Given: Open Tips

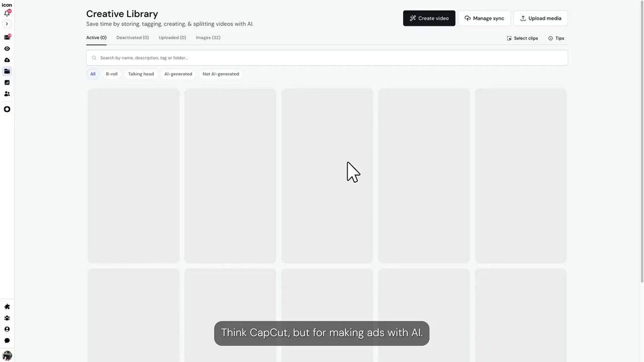Looking at the screenshot, I should point(556,38).
